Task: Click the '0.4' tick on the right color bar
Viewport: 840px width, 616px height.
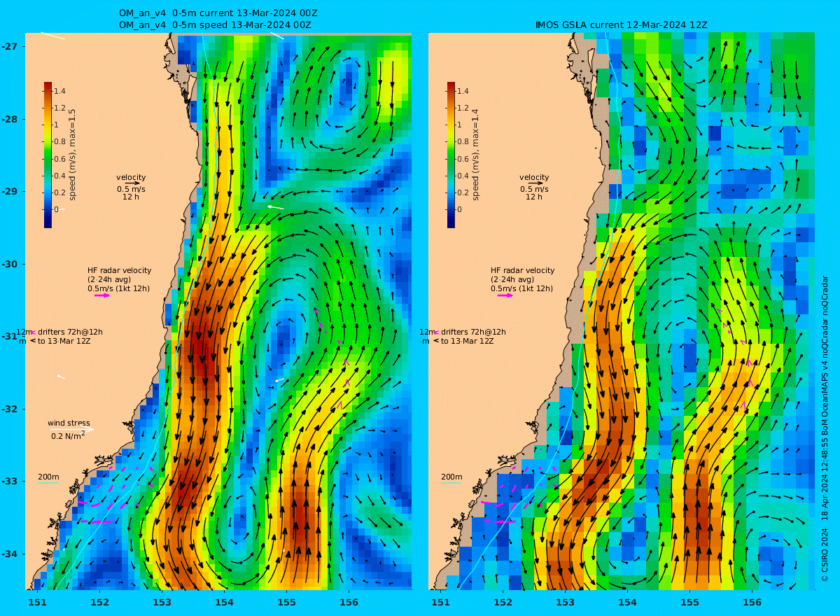Action: (x=463, y=176)
